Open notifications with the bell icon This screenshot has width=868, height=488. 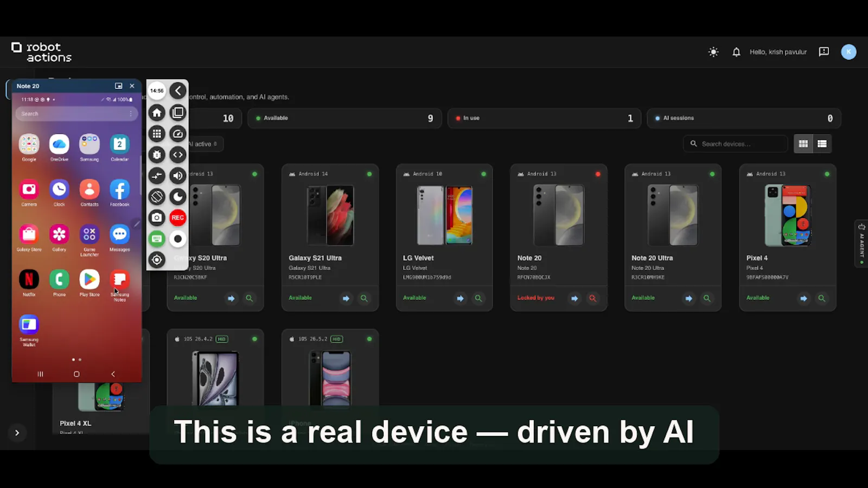coord(736,52)
